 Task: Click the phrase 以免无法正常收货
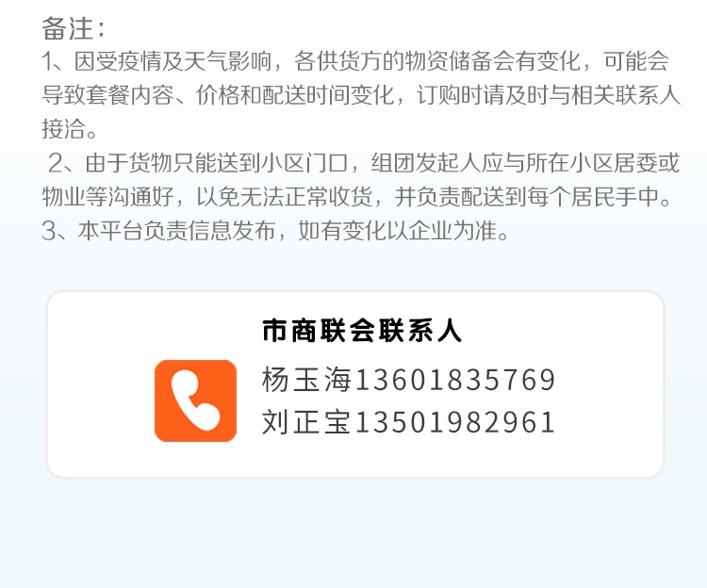click(x=284, y=196)
